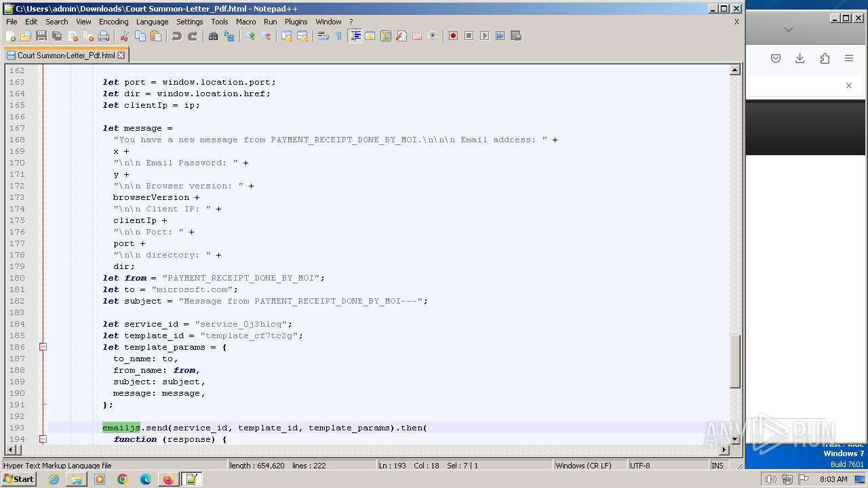Cut the selection with the scissors icon
The image size is (868, 488).
[125, 36]
